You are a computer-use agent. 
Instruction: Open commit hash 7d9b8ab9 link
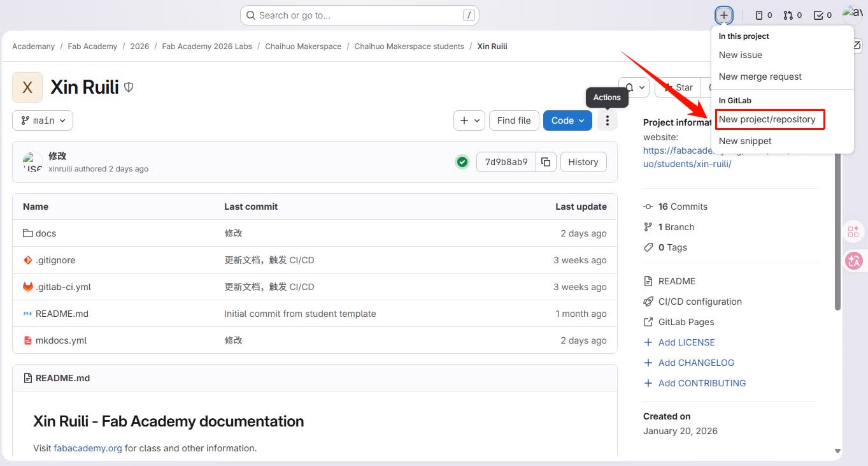506,162
